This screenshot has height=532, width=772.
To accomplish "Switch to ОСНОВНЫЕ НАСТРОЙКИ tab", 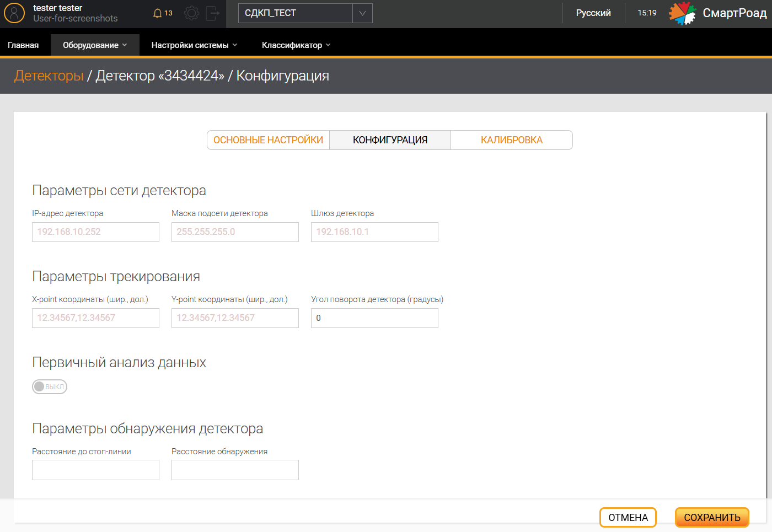I will click(x=269, y=140).
